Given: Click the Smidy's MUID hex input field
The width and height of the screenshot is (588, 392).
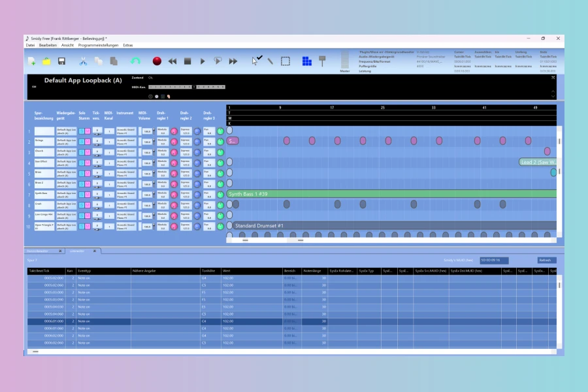Looking at the screenshot, I should [x=495, y=260].
